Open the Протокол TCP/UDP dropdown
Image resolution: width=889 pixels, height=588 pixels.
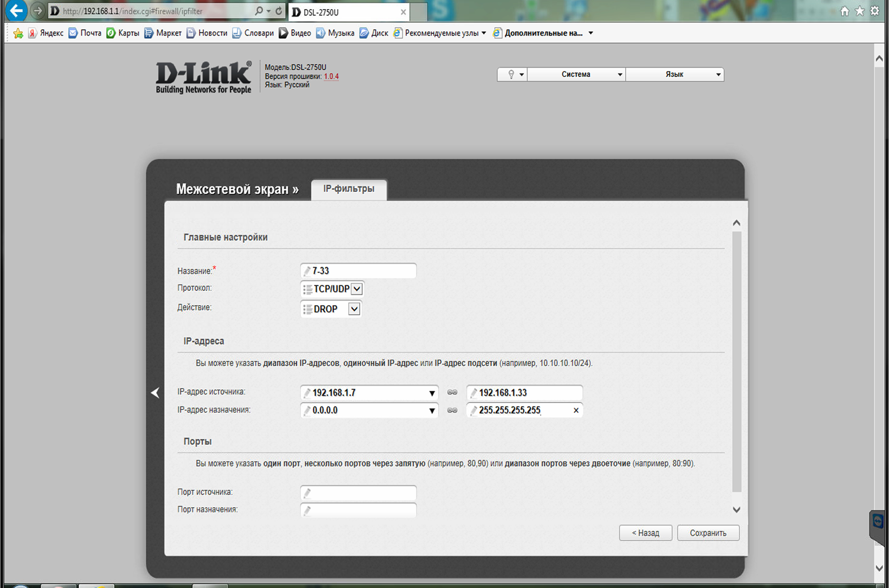click(356, 289)
